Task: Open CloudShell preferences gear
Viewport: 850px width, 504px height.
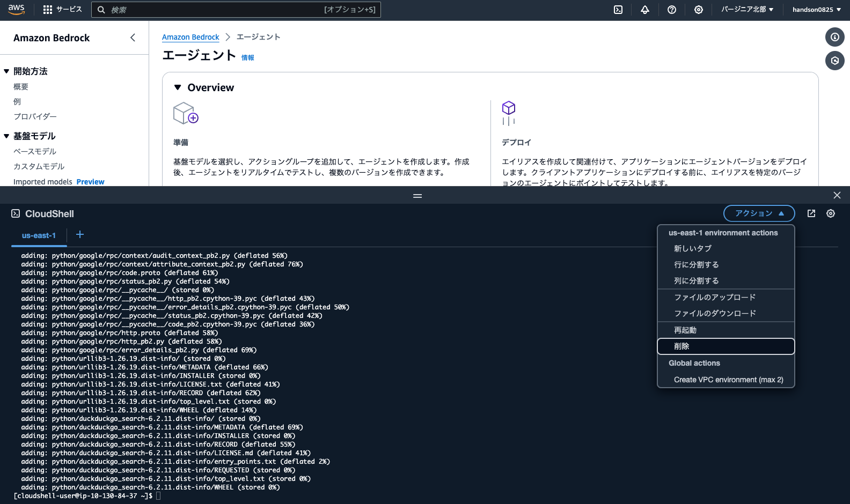Action: [831, 213]
